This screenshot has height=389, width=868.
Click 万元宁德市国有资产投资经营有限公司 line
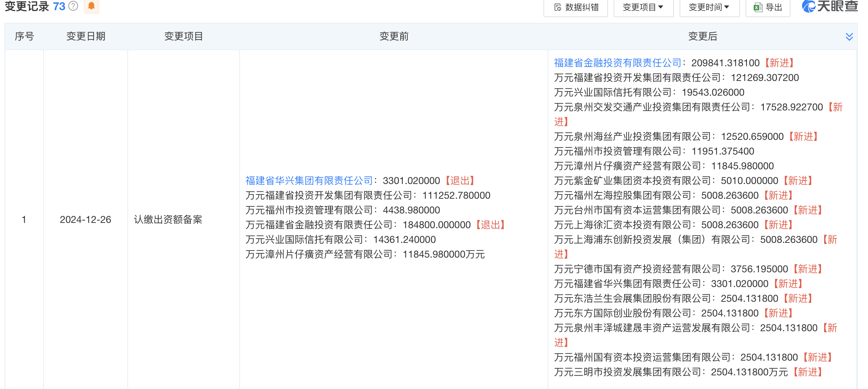coord(688,269)
